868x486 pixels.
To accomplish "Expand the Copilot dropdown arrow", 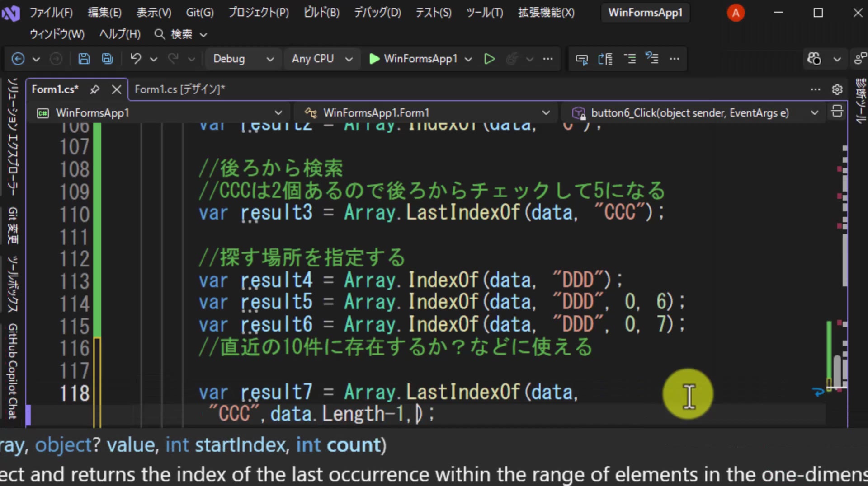I will point(837,59).
